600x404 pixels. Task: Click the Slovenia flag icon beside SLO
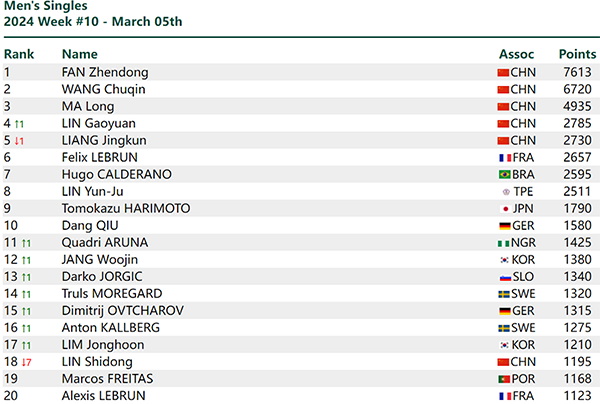click(505, 277)
